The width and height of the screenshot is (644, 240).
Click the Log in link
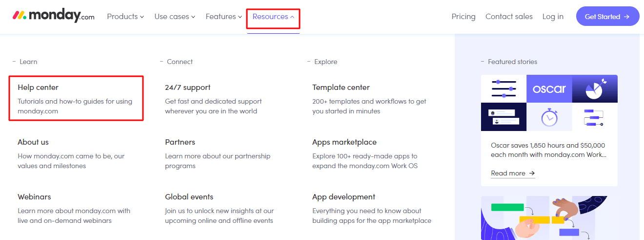tap(553, 17)
